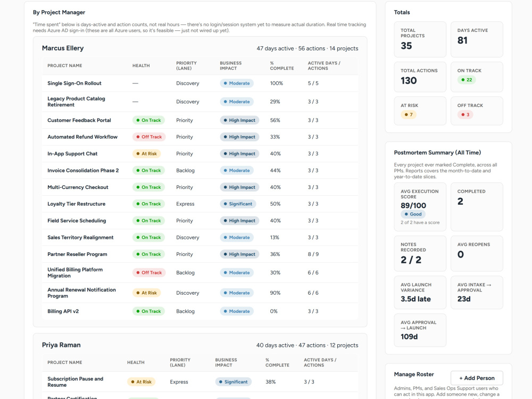Image resolution: width=532 pixels, height=399 pixels.
Task: Click Marcus Ellery's Health column header
Action: click(141, 65)
